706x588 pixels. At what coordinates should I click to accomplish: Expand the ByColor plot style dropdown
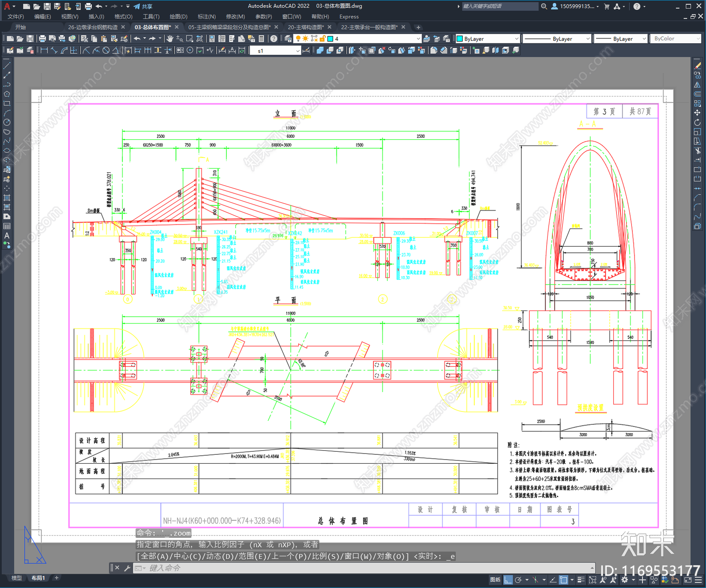tap(675, 39)
